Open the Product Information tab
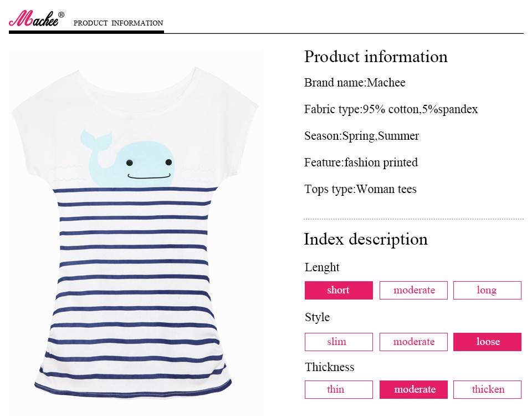532x416 pixels. coord(118,23)
